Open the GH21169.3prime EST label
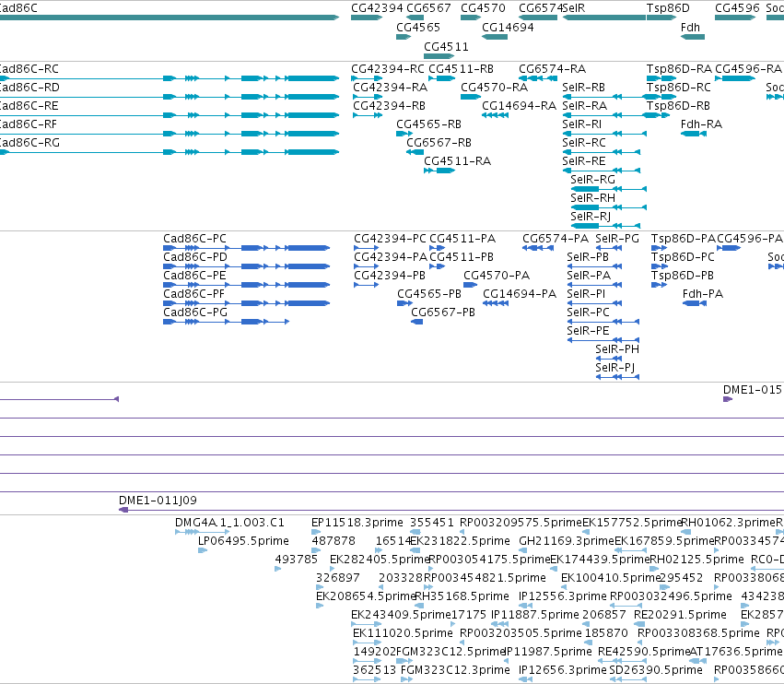 pyautogui.click(x=567, y=541)
